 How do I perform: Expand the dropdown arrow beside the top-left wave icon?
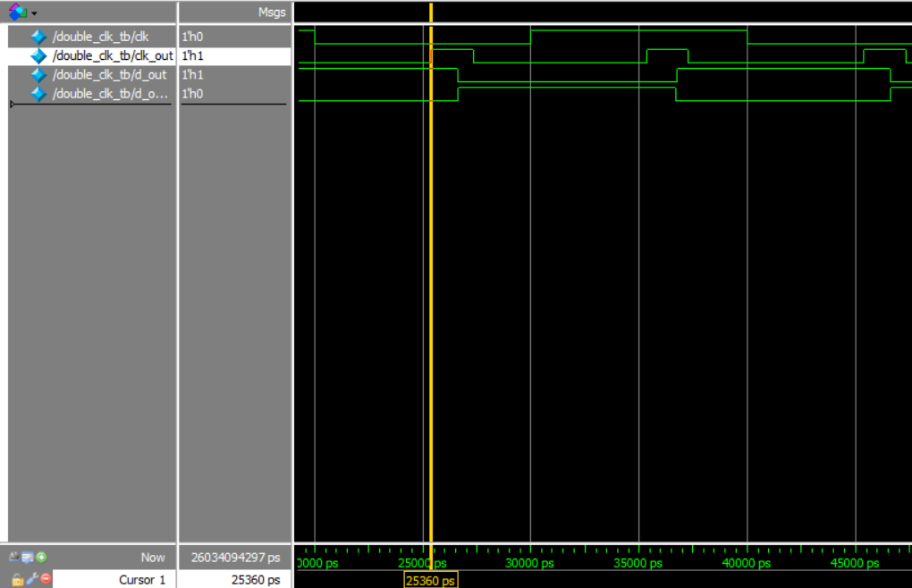[x=34, y=13]
